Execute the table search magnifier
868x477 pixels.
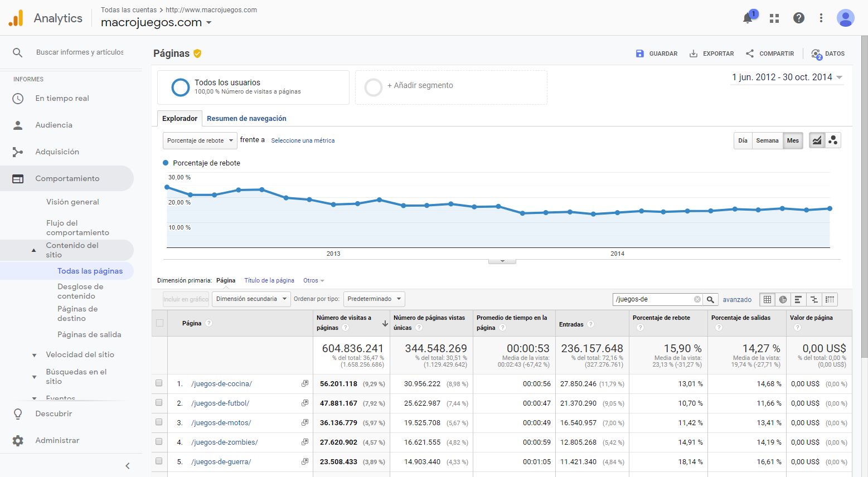(710, 299)
